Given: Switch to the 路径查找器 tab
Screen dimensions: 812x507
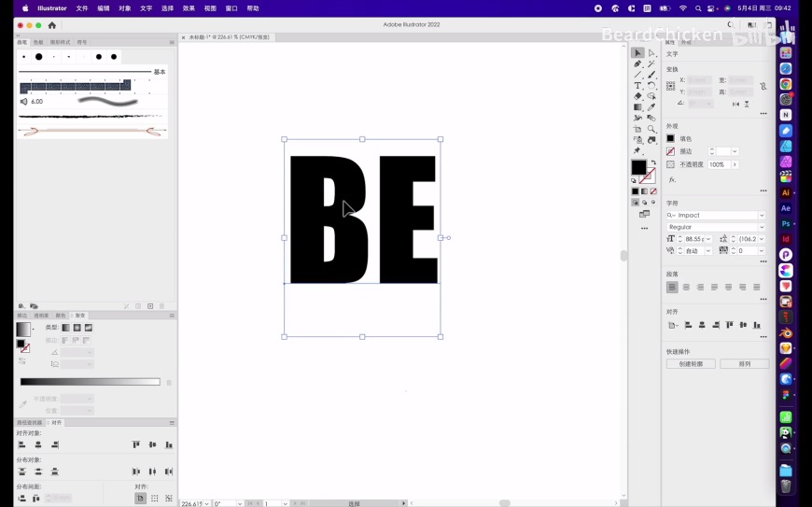Looking at the screenshot, I should [29, 423].
